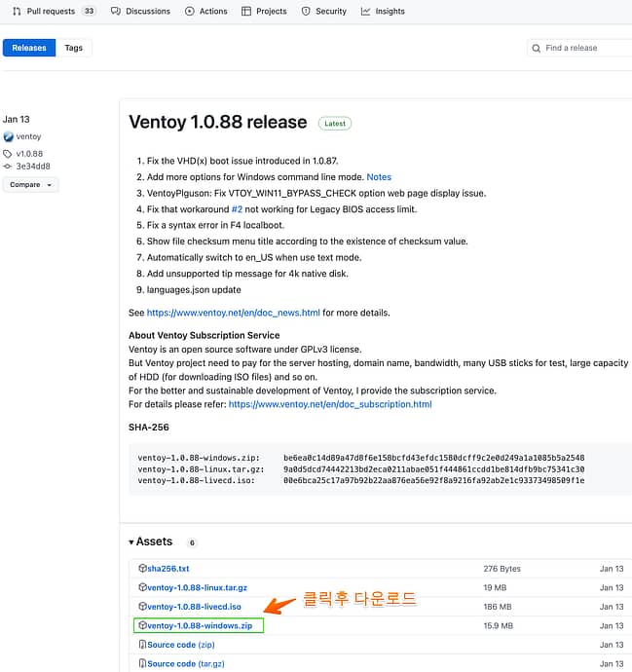Click the Jan 13 release date in sidebar
The height and width of the screenshot is (672, 632).
17,119
